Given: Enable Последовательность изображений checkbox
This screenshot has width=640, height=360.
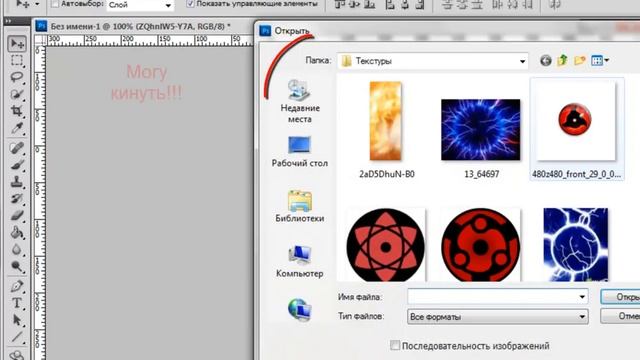Looking at the screenshot, I should 395,345.
